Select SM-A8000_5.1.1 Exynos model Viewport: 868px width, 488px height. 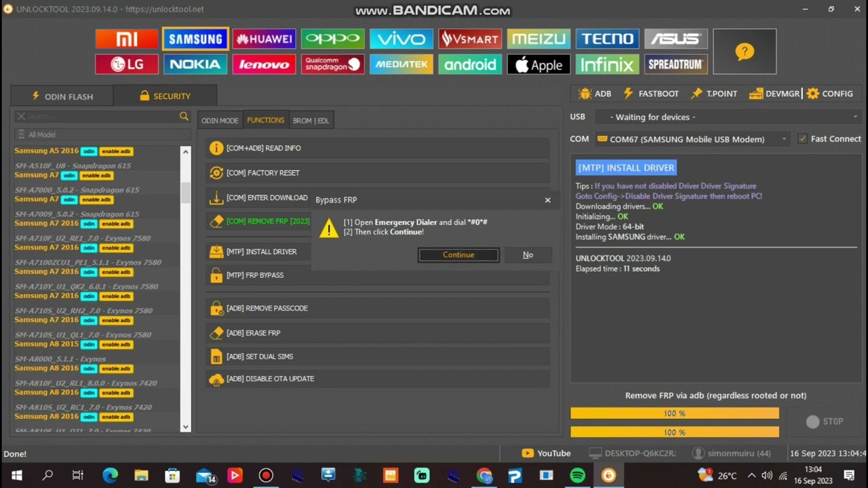coord(60,359)
